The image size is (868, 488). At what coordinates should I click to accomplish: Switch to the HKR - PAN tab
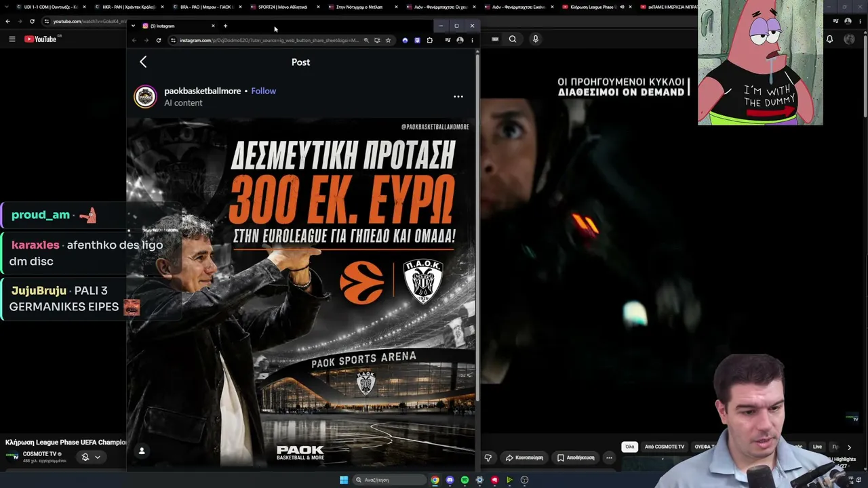[x=128, y=7]
